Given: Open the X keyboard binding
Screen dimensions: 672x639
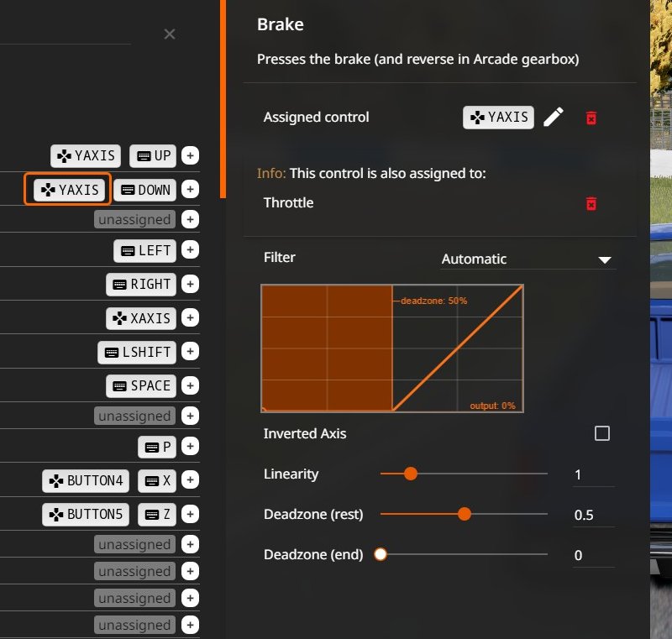Looking at the screenshot, I should 157,480.
